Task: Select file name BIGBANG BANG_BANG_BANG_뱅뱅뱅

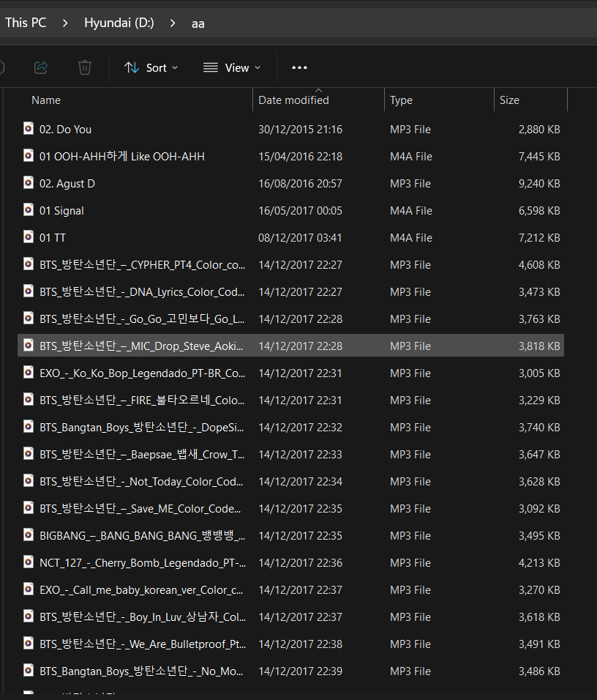Action: click(x=143, y=536)
